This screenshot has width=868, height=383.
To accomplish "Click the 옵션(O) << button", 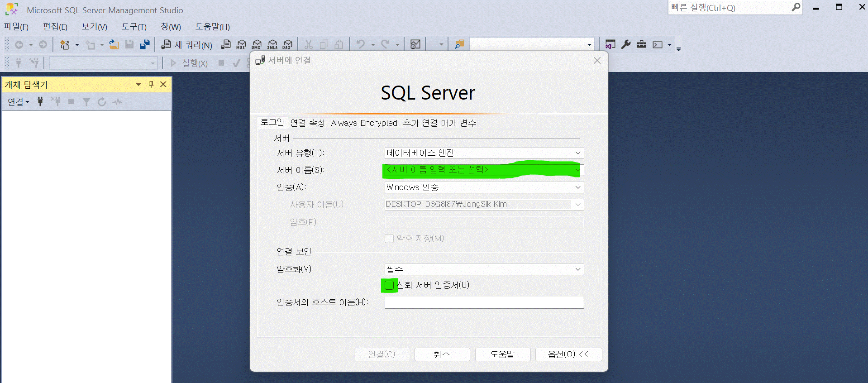I will point(568,354).
